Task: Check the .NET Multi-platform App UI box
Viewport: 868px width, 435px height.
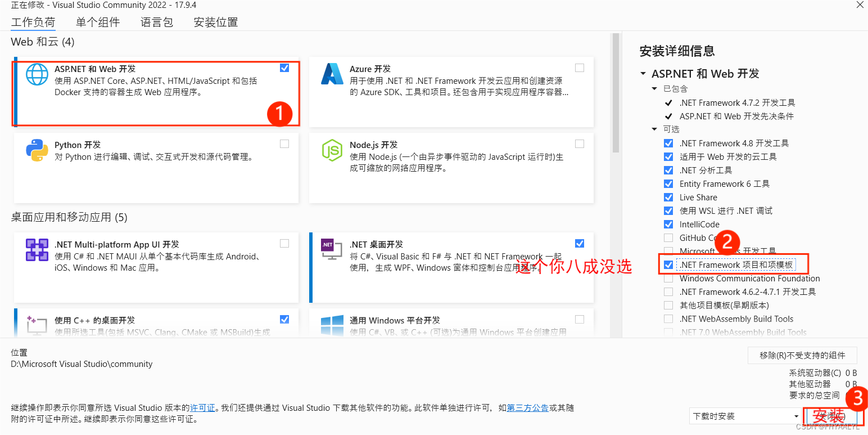Action: (x=284, y=244)
